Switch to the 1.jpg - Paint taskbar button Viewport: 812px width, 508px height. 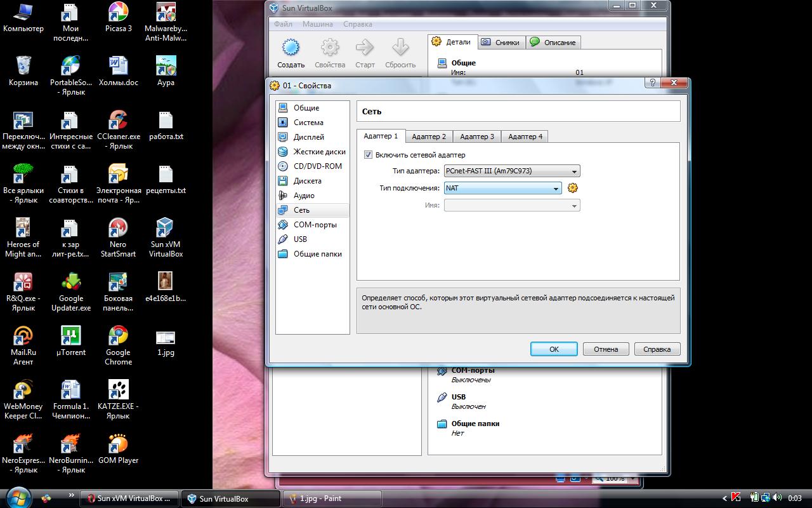coord(331,498)
